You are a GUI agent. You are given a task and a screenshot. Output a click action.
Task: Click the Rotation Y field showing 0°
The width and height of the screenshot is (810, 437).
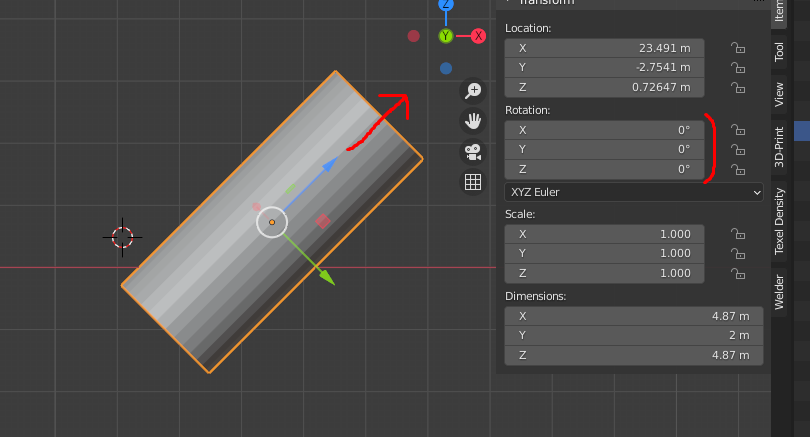coord(604,150)
